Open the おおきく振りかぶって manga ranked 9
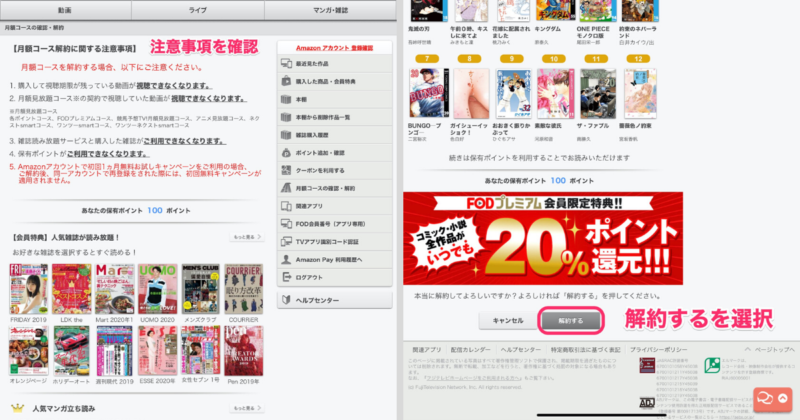This screenshot has width=800, height=420. coord(513,93)
